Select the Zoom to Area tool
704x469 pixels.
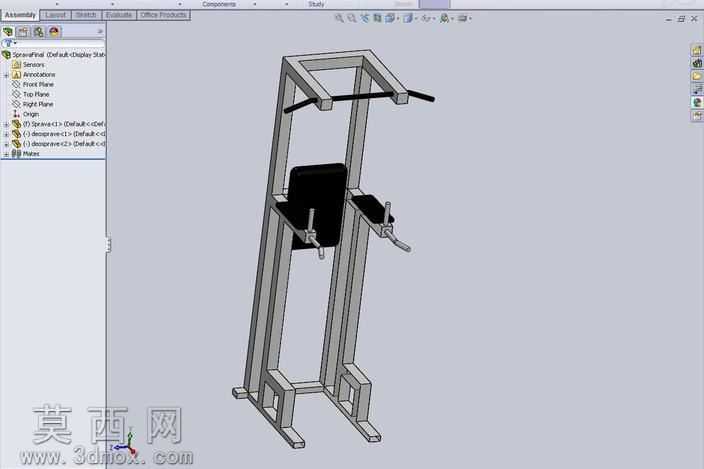(352, 18)
